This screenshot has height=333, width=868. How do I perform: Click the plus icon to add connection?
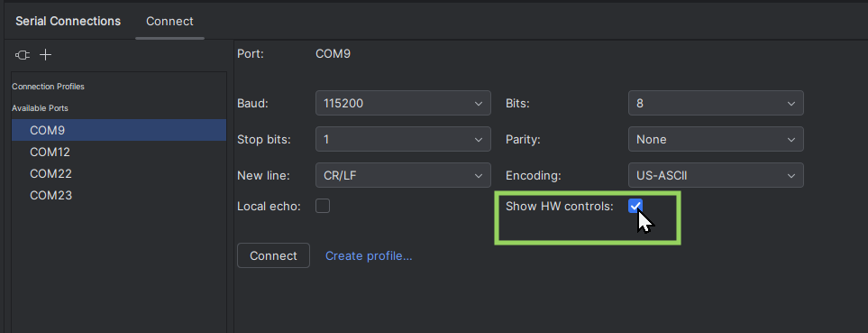tap(46, 55)
